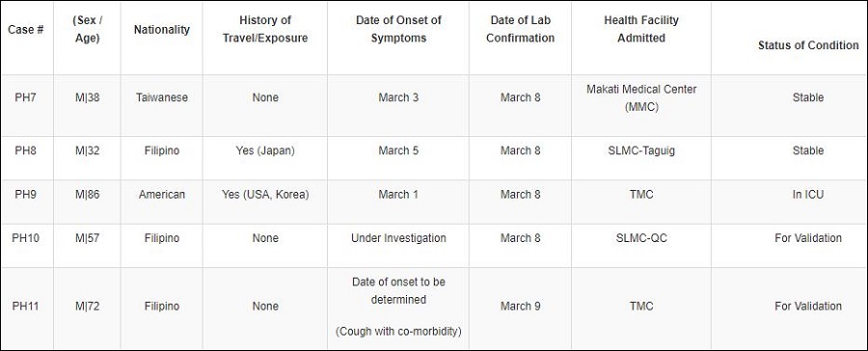Image resolution: width=868 pixels, height=351 pixels.
Task: Click the Cough with co-morbidity note
Action: tap(398, 332)
